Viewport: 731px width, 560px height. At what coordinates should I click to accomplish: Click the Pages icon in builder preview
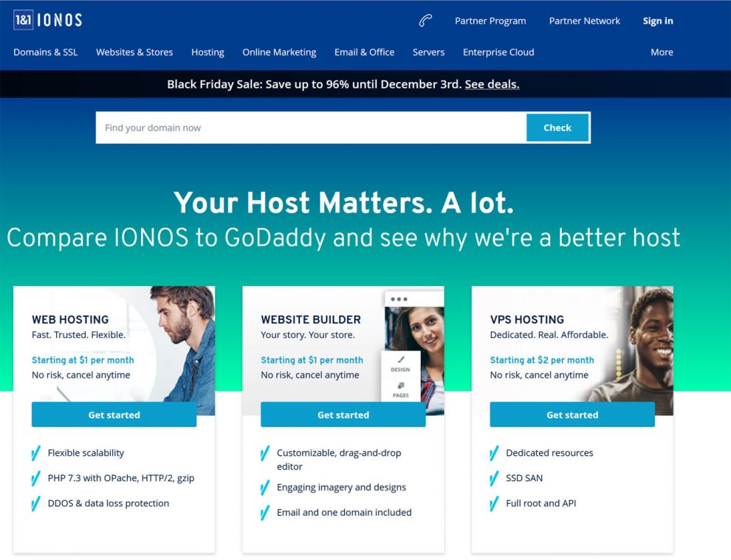[x=401, y=385]
